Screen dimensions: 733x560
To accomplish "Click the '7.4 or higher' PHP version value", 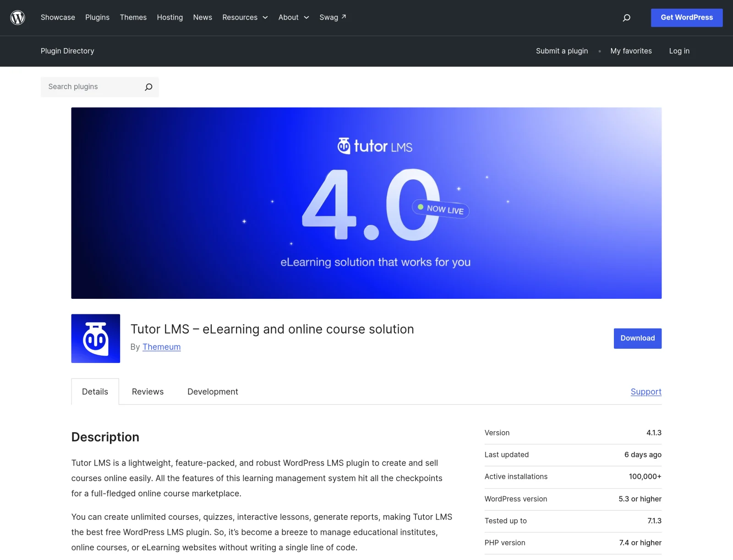I will tap(640, 543).
